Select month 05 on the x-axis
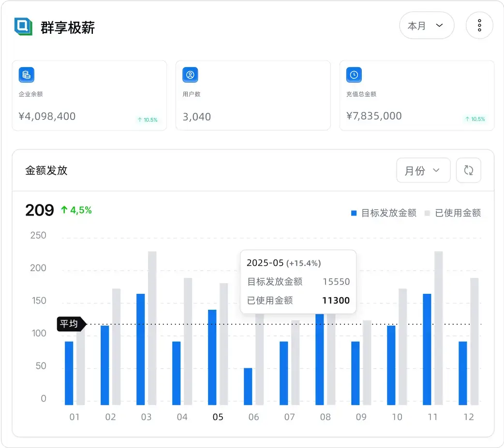The image size is (504, 448). pos(218,417)
